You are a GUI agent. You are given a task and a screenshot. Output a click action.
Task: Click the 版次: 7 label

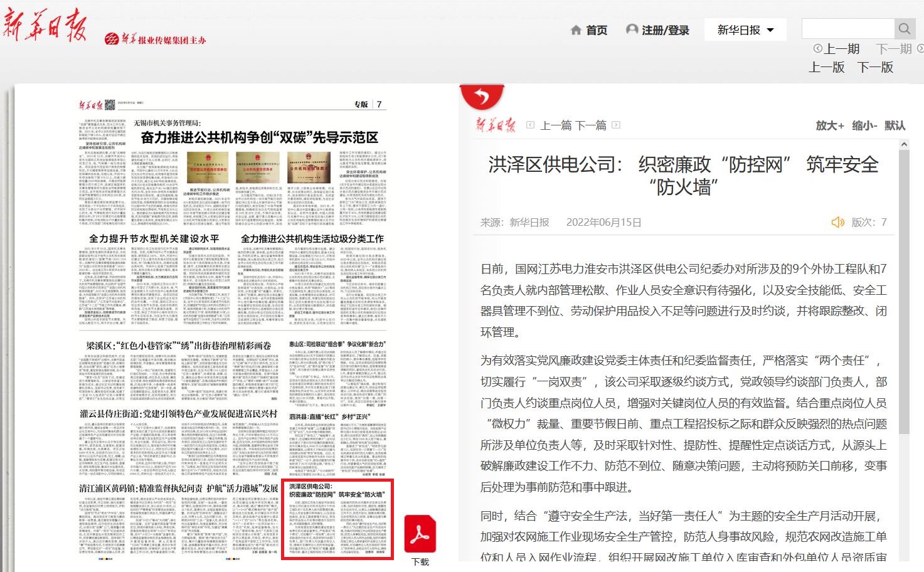pyautogui.click(x=869, y=222)
